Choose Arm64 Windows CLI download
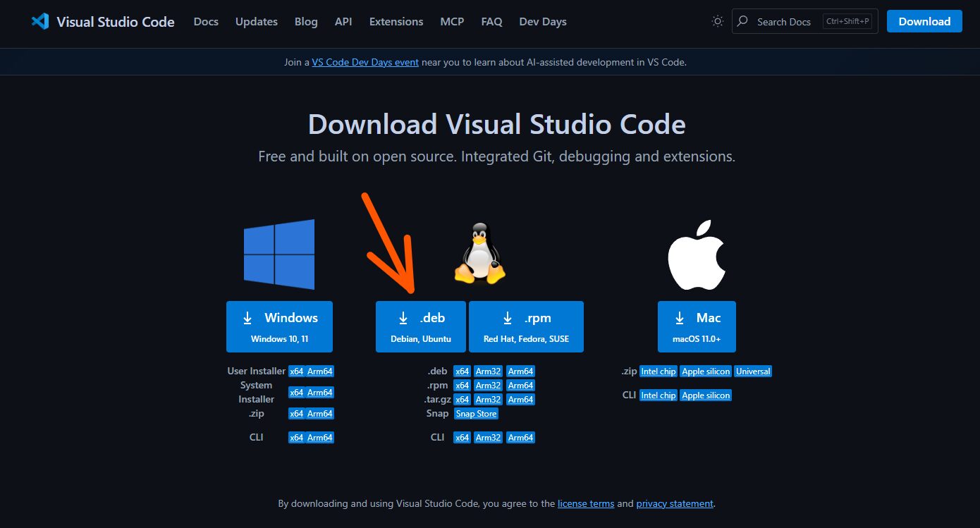Screen dimensions: 980x528 pos(319,438)
